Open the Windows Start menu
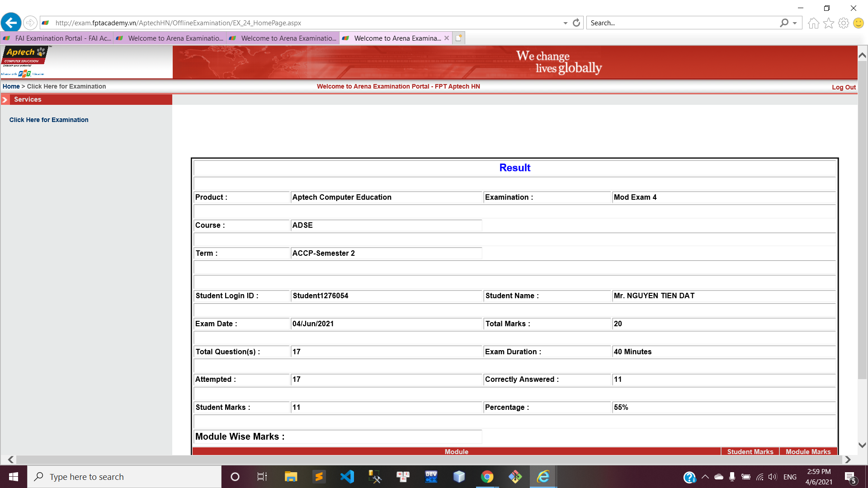The height and width of the screenshot is (488, 868). pos(14,477)
